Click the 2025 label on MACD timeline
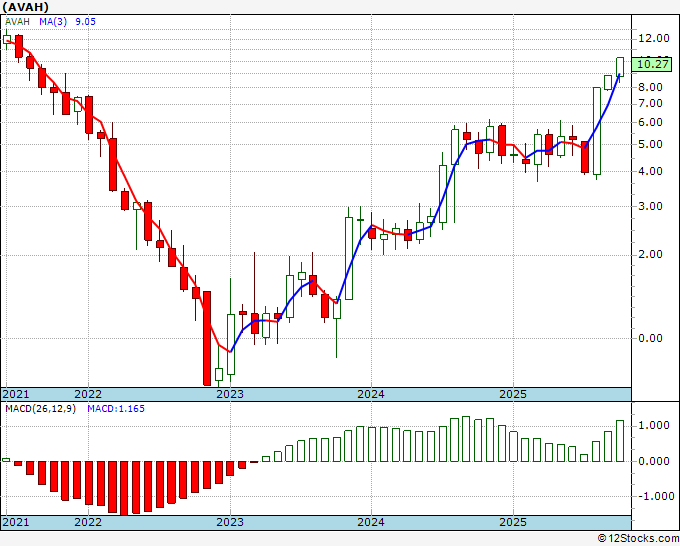 click(x=513, y=522)
